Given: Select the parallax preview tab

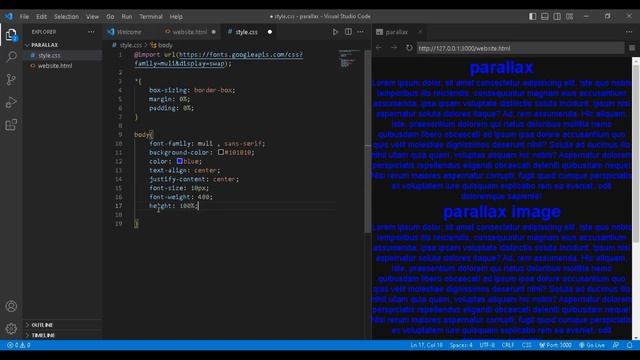Looking at the screenshot, I should 397,32.
